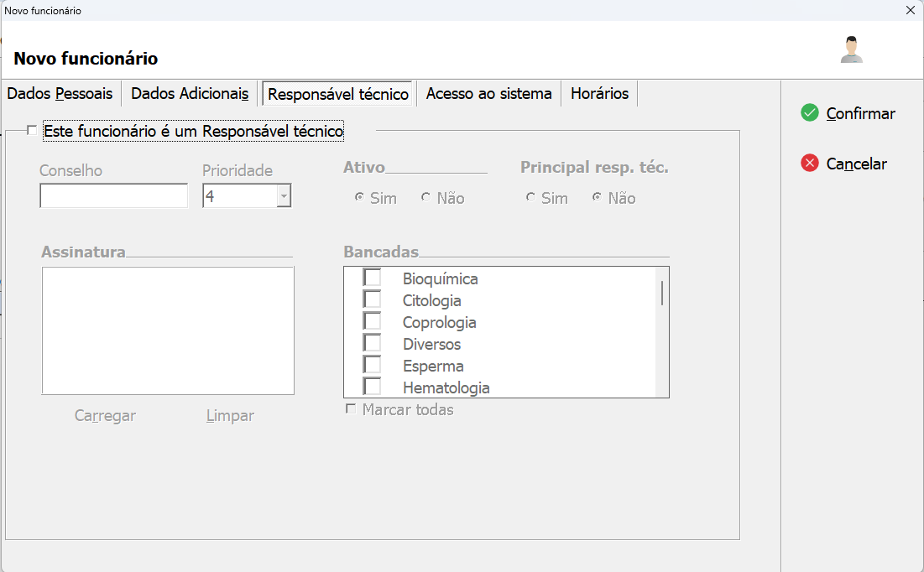Open the Horários tab
The width and height of the screenshot is (924, 572).
(x=600, y=94)
